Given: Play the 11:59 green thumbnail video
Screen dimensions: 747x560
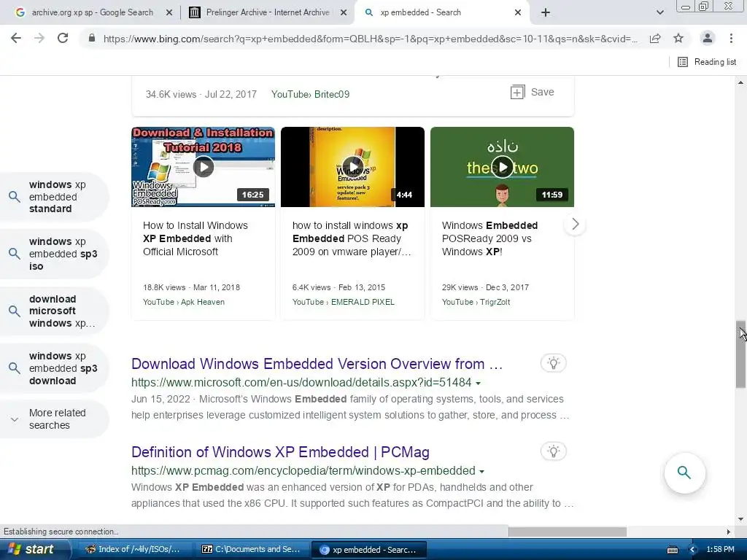Looking at the screenshot, I should 502,167.
